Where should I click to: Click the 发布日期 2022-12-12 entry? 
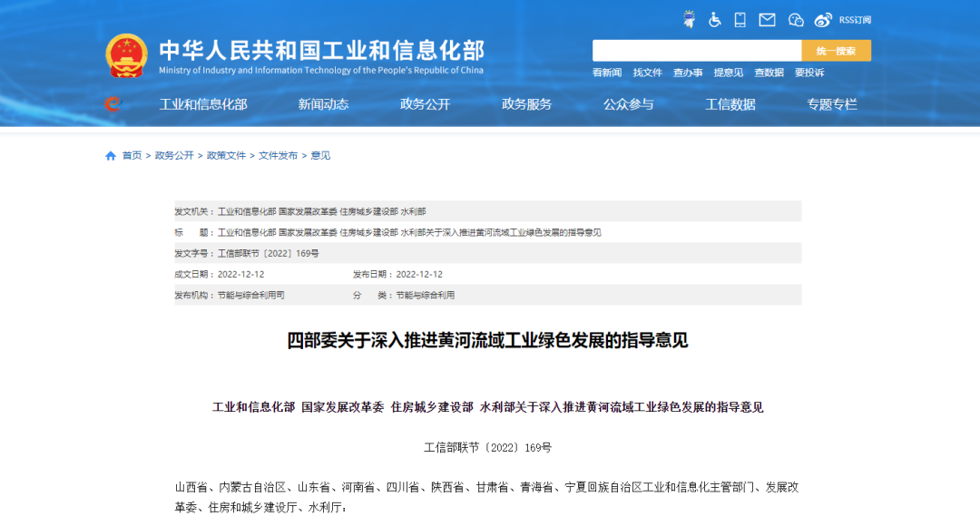tap(397, 274)
